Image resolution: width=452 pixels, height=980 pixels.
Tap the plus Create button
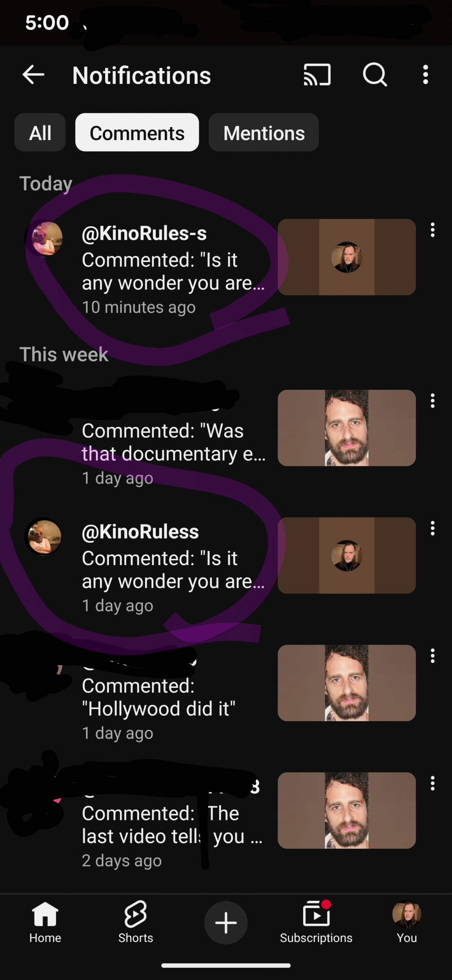coord(226,923)
